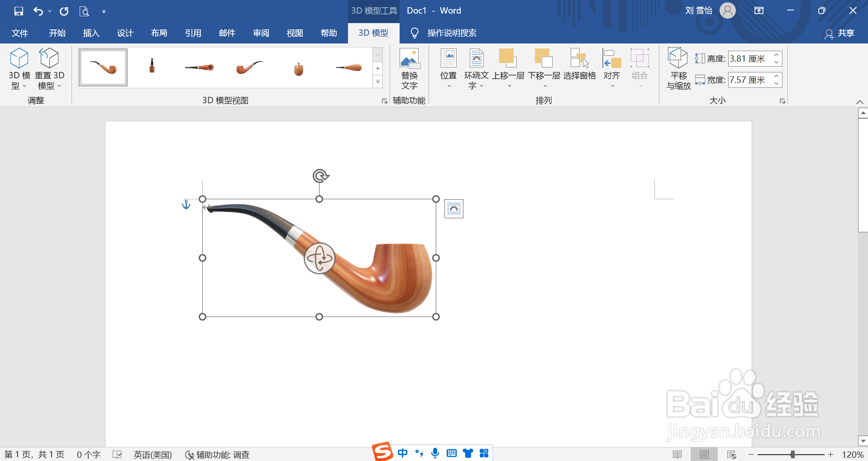Click the zoom slider handle
Screen dimensions: 868x461
tap(792, 454)
